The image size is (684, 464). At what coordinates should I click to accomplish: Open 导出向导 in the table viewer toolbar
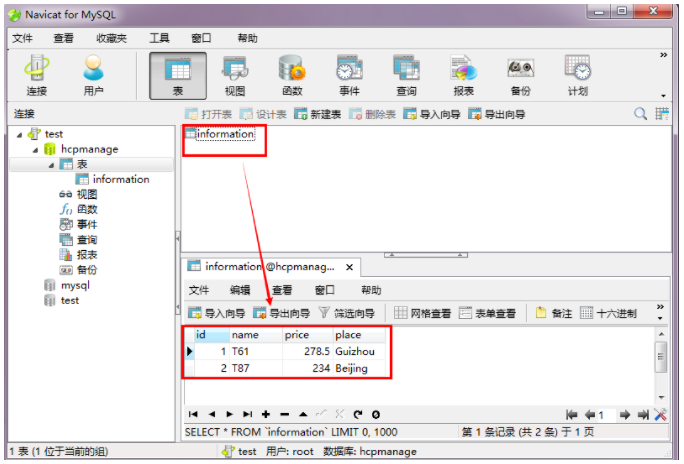(281, 313)
